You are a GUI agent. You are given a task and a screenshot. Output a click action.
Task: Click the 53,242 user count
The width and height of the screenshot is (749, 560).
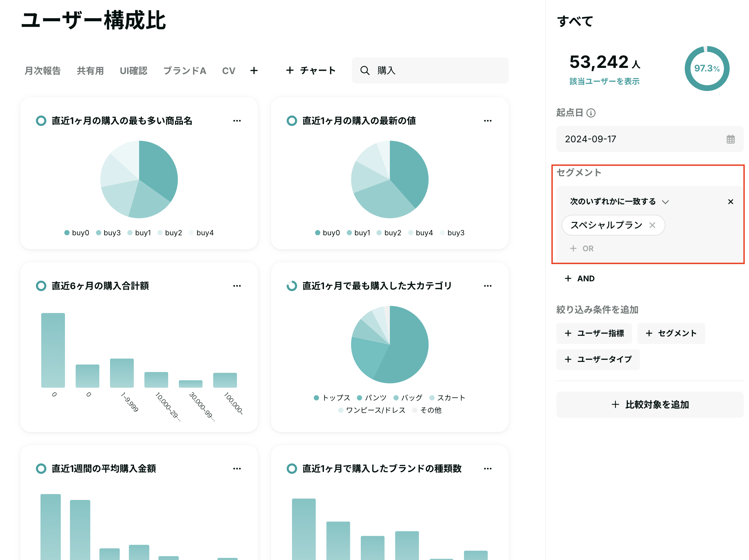(599, 62)
